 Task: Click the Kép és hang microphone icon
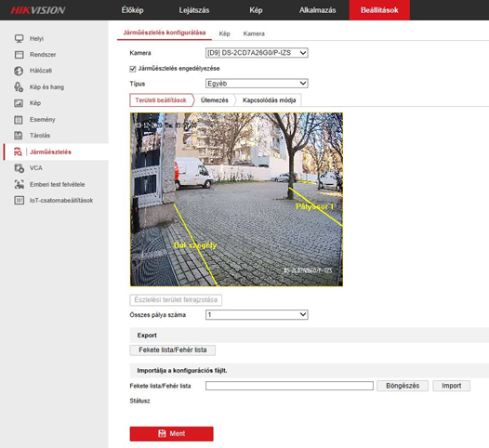tap(19, 87)
